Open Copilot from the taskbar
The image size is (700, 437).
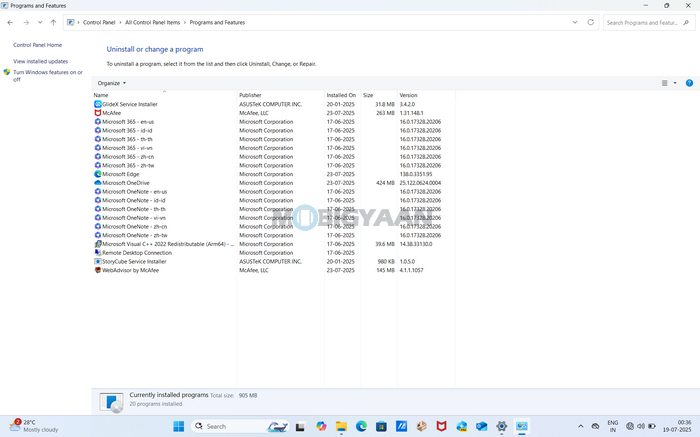coord(321,426)
